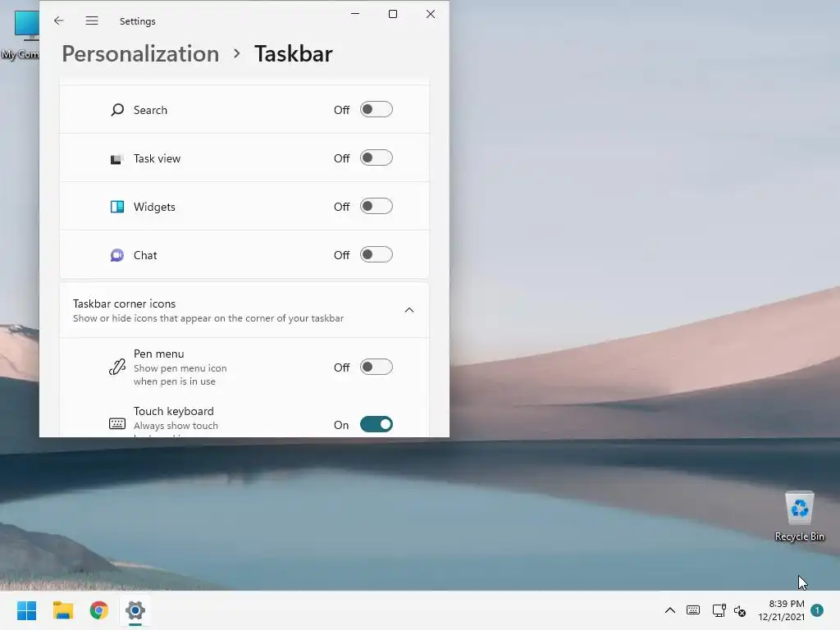Enable the Chat toggle
Image resolution: width=840 pixels, height=630 pixels.
click(376, 254)
